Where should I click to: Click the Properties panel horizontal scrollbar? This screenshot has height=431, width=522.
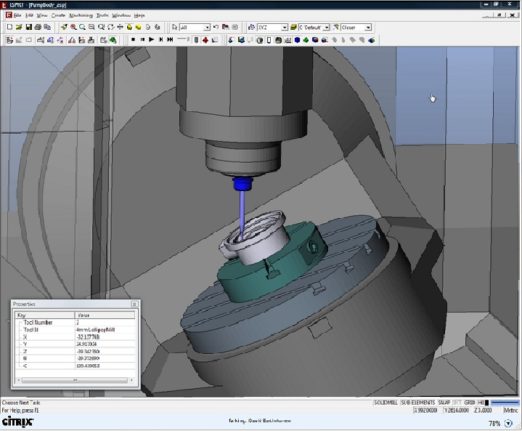[x=75, y=380]
